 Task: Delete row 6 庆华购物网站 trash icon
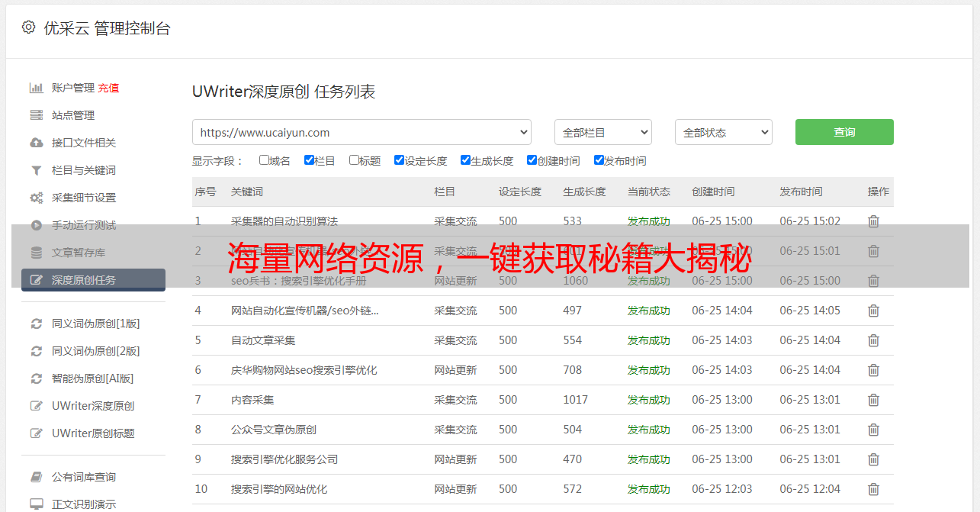point(873,370)
